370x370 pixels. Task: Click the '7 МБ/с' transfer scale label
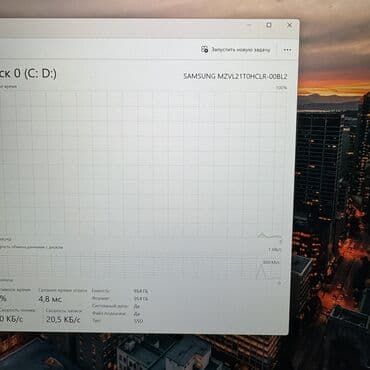(274, 250)
